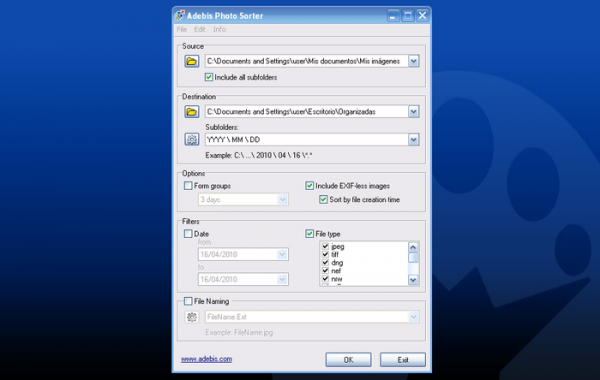Uncheck the tiff file type
This screenshot has width=600, height=380.
tap(325, 254)
